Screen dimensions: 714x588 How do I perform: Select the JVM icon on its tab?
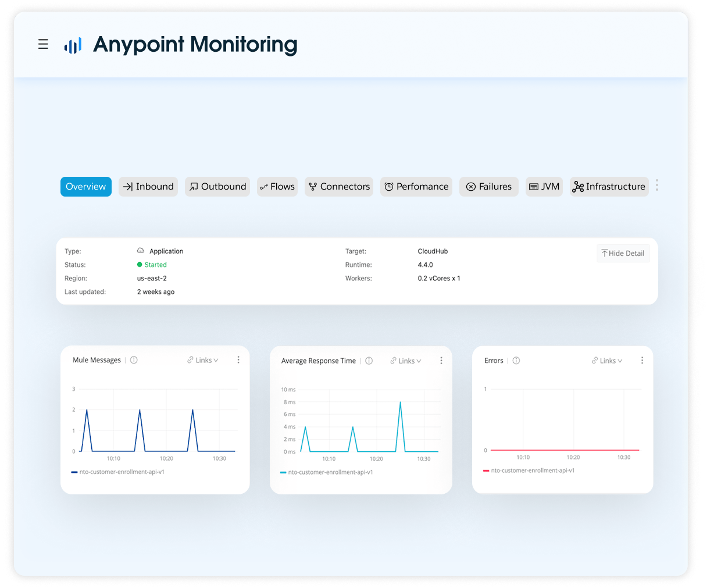[x=533, y=186]
